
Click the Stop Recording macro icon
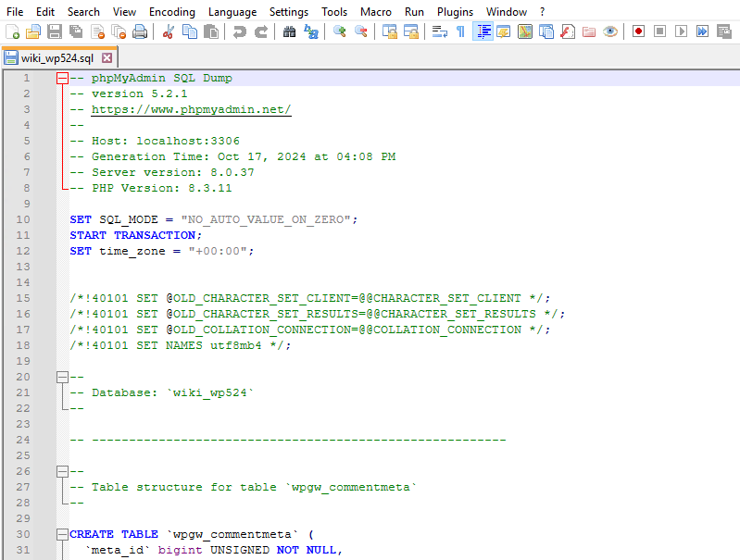coord(659,31)
